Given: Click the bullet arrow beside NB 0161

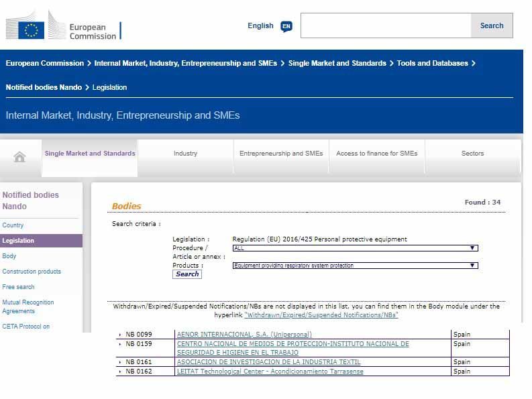Looking at the screenshot, I should click(x=120, y=362).
